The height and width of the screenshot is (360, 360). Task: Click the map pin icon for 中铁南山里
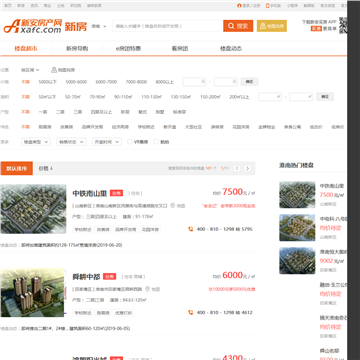click(x=173, y=206)
